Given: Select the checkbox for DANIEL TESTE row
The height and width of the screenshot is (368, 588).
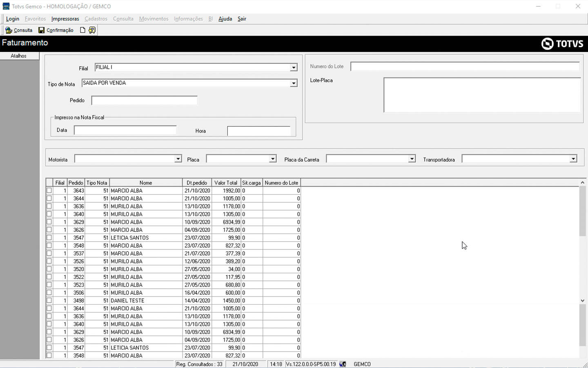Looking at the screenshot, I should coord(49,301).
